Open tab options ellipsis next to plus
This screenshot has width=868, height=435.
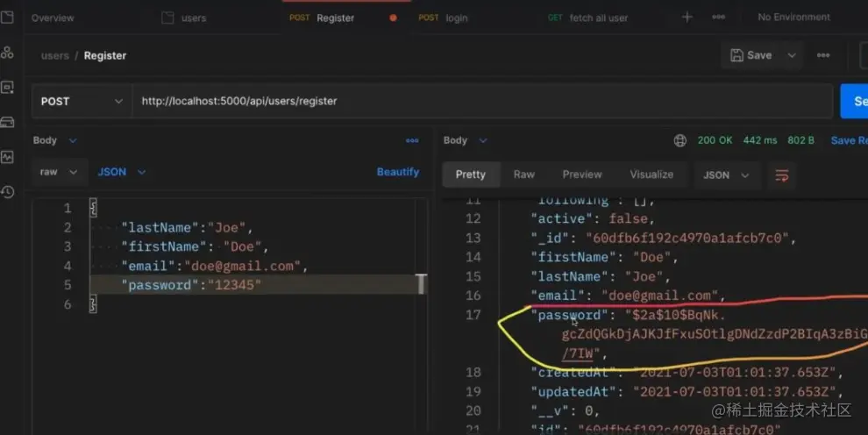tap(719, 18)
